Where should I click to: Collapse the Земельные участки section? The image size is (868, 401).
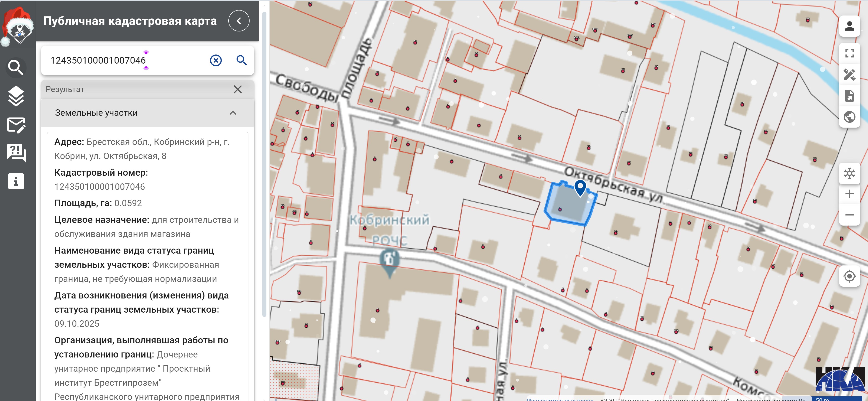point(232,113)
